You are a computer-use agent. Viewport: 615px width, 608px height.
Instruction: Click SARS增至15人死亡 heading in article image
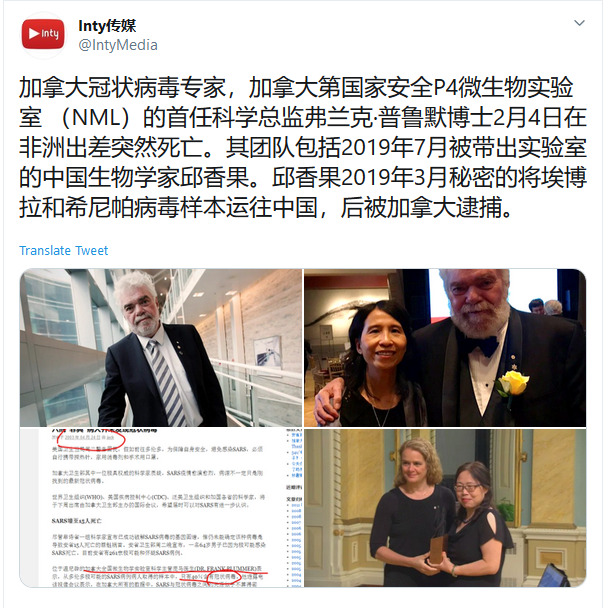77,521
